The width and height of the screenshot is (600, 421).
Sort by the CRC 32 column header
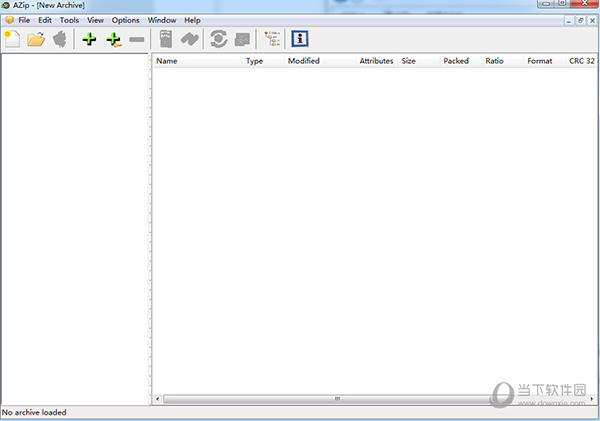[581, 61]
